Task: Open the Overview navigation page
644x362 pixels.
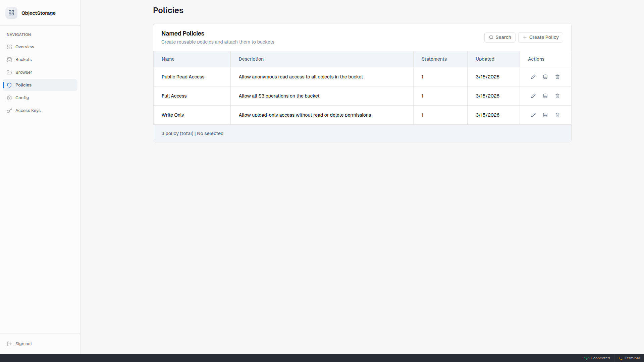Action: (x=24, y=47)
